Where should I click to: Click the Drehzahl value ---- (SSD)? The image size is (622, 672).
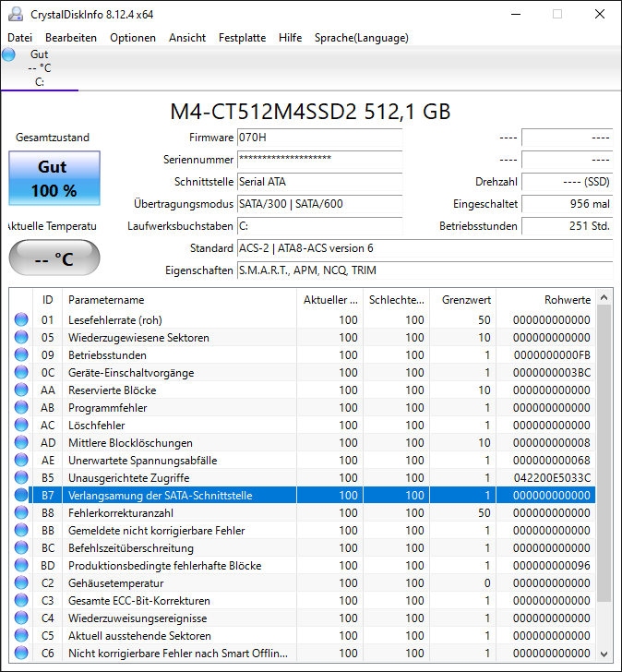568,182
